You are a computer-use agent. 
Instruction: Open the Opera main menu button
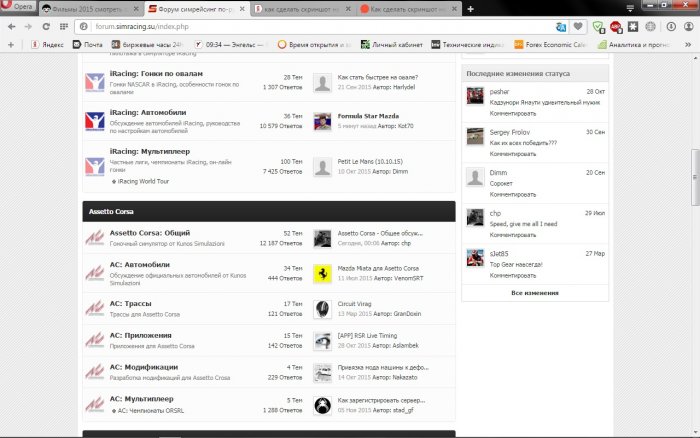pyautogui.click(x=17, y=8)
